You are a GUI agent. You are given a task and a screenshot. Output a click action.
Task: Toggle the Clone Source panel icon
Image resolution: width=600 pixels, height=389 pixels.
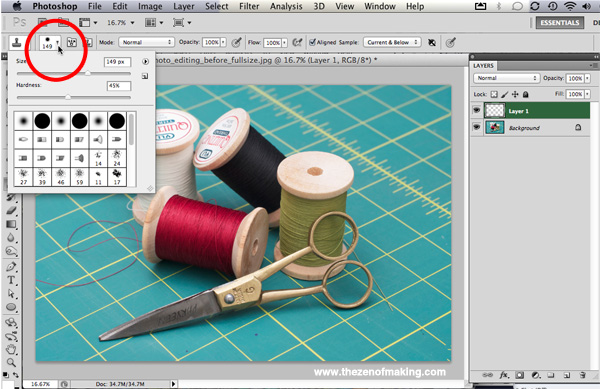click(88, 42)
